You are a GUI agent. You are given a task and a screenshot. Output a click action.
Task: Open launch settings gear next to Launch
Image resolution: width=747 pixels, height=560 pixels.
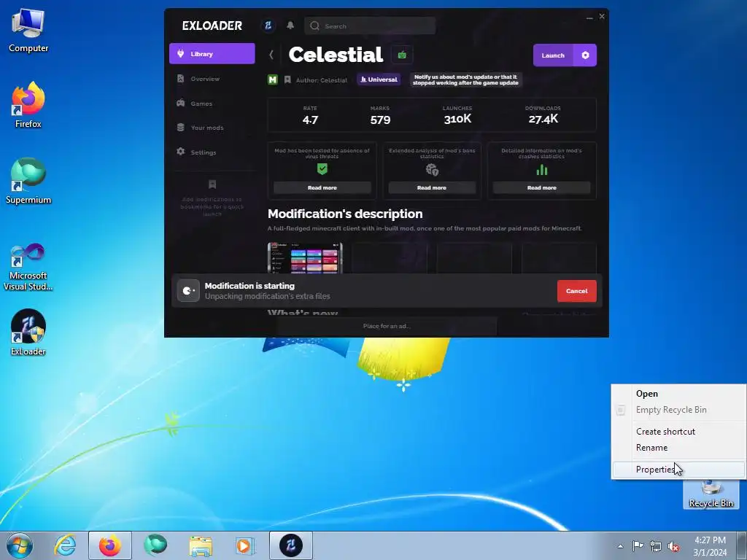tap(585, 55)
